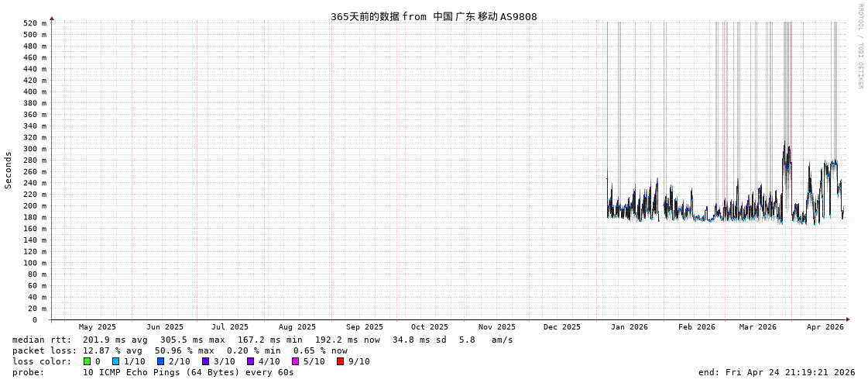Click the Mar 2026 time axis label
Image resolution: width=868 pixels, height=383 pixels.
pyautogui.click(x=757, y=327)
